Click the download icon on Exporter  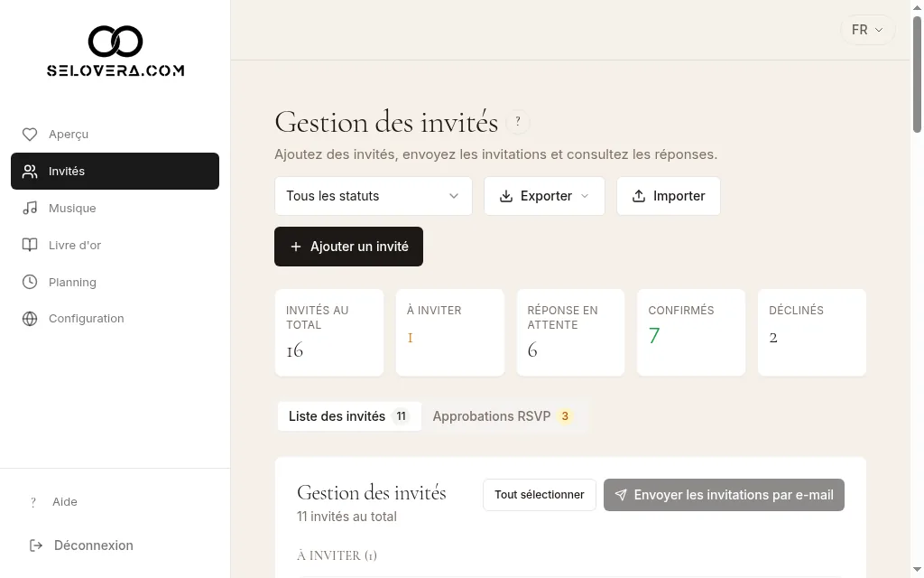pyautogui.click(x=505, y=196)
